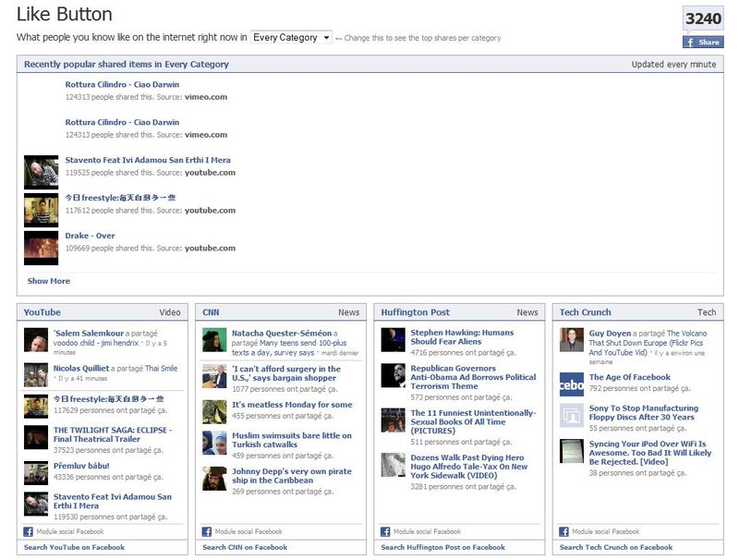The height and width of the screenshot is (560, 739).
Task: Open 'I can't afford surgery' article
Action: (286, 372)
